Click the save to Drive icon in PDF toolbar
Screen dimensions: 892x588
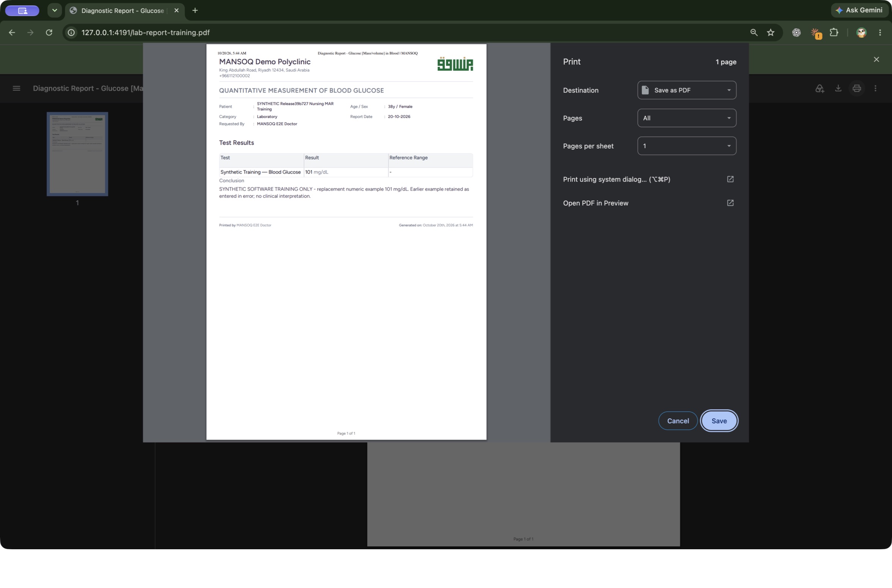click(x=819, y=88)
